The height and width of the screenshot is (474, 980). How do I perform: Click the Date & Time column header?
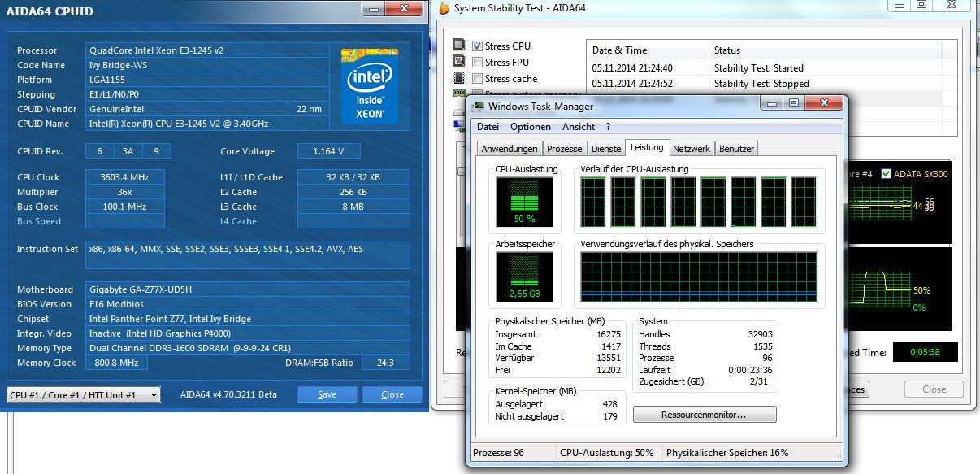(x=648, y=50)
